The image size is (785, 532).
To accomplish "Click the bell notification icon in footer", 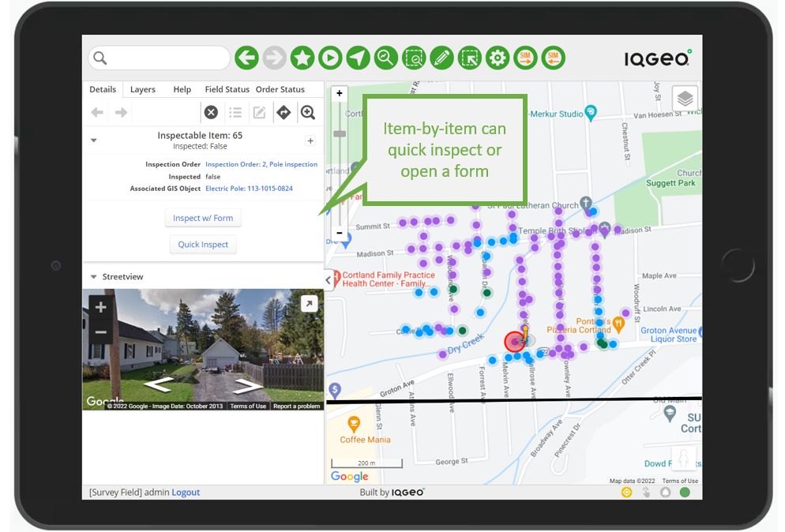I will coord(665,493).
